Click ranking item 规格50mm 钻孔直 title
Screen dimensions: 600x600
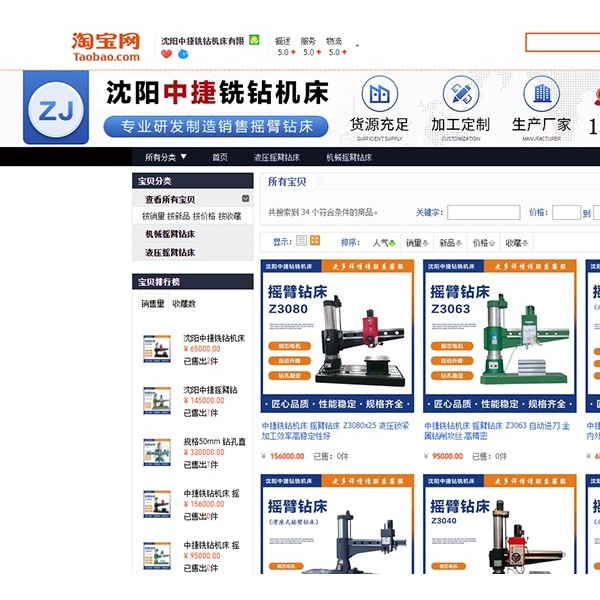coord(214,441)
